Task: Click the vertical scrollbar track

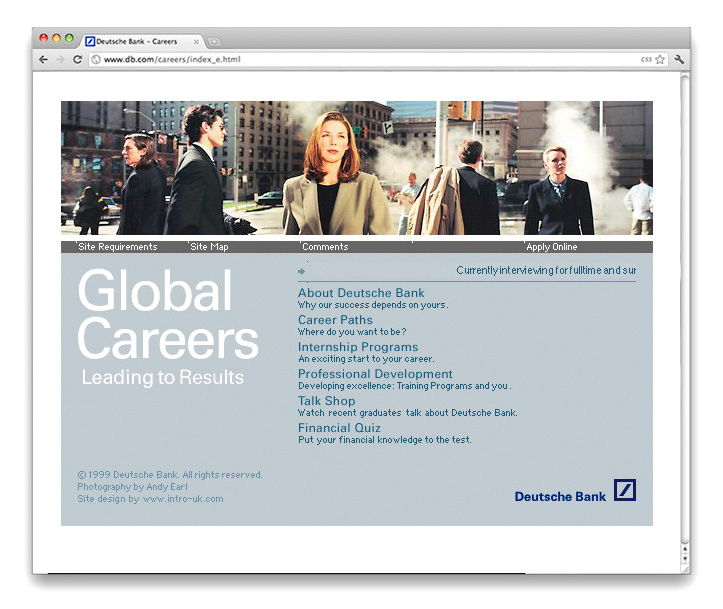Action: [685, 308]
